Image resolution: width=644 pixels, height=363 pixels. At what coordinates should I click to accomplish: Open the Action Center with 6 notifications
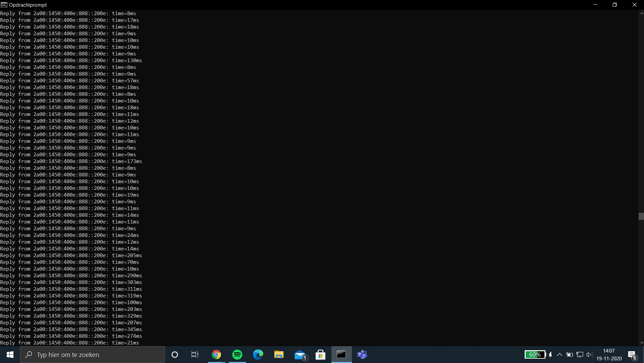632,355
